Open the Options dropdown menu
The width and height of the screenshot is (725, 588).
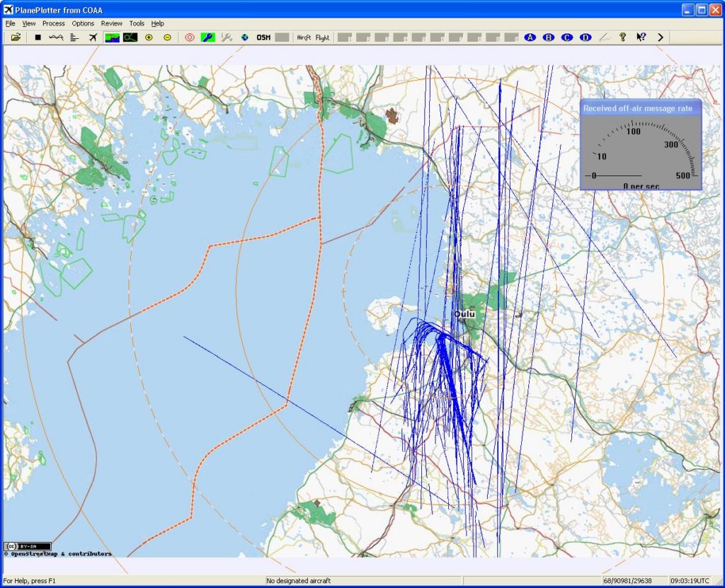coord(83,23)
